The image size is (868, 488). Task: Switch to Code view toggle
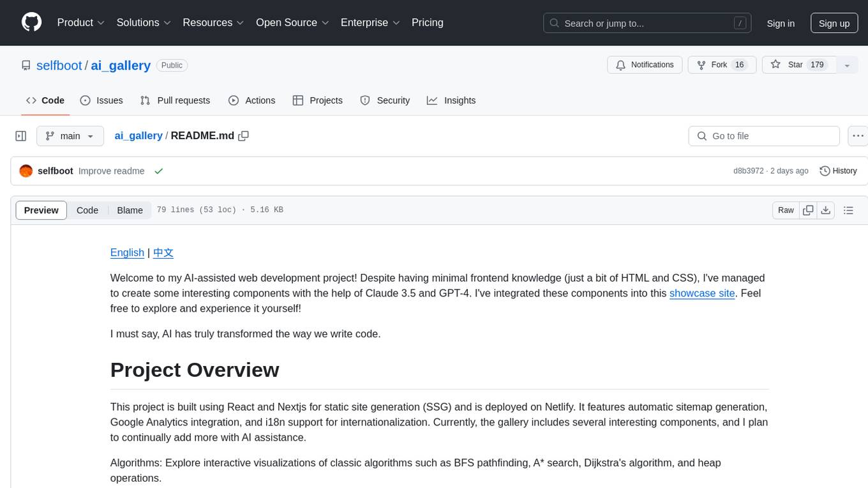(87, 210)
